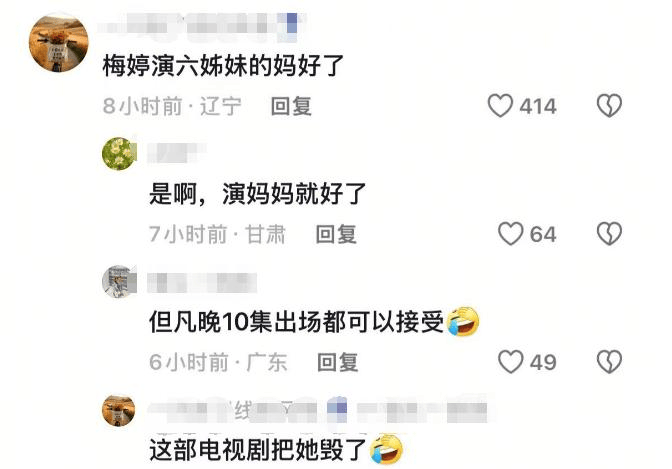672x469 pixels.
Task: Reply to the comment from 辽宁
Action: click(x=291, y=106)
